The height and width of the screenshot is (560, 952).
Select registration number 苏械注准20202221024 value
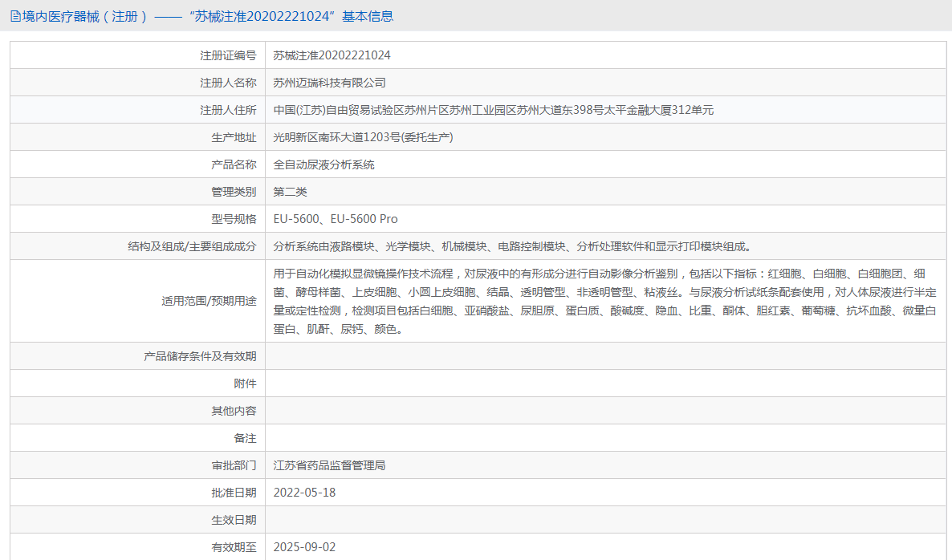click(332, 55)
